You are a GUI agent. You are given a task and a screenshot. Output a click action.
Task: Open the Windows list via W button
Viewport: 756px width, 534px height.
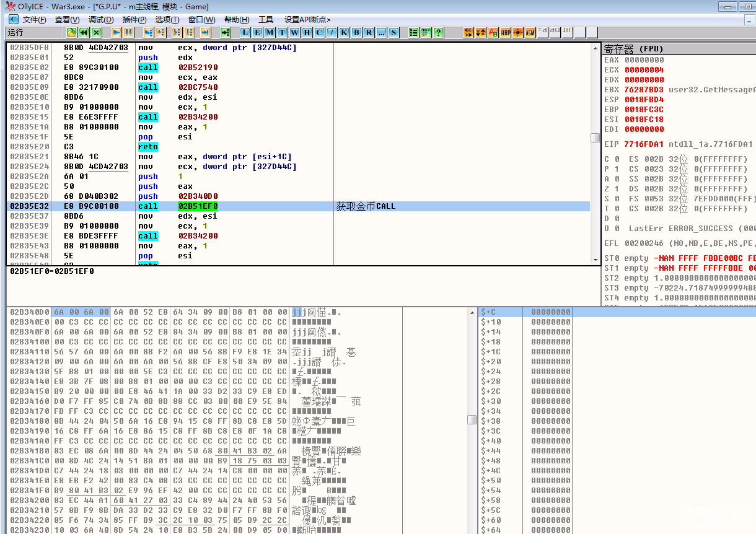[295, 32]
